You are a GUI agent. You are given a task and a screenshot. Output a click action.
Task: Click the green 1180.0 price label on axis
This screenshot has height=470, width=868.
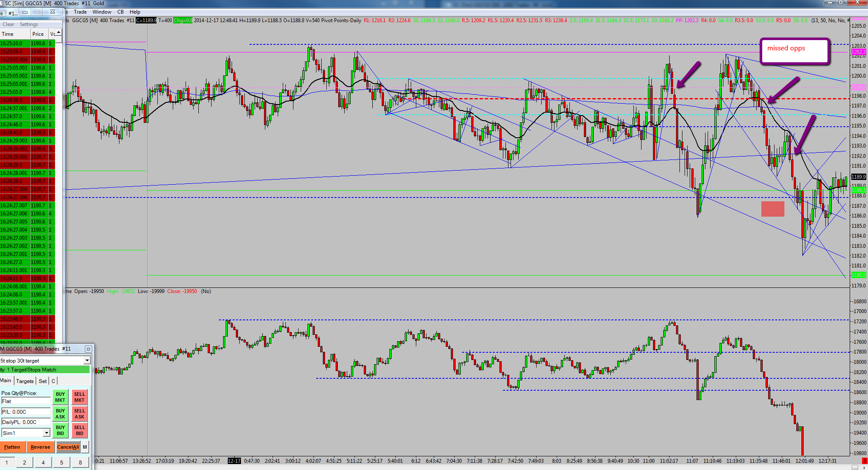(x=859, y=275)
